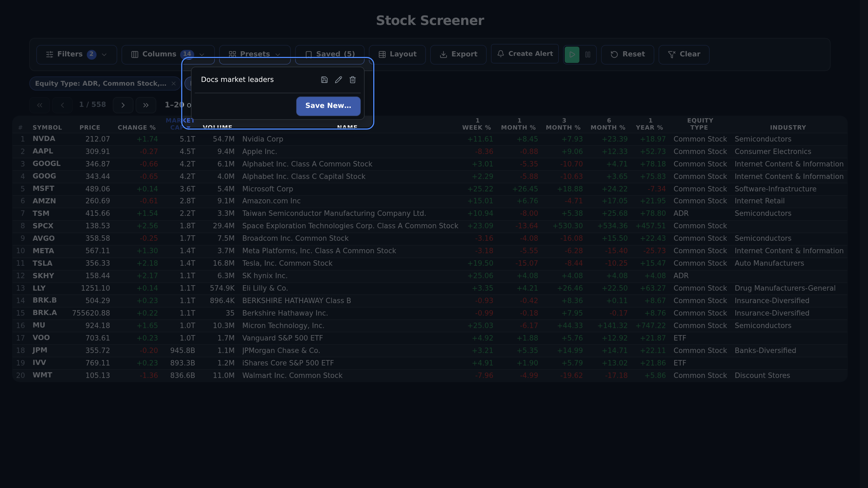Viewport: 868px width, 488px height.
Task: Select the AAPL symbol cell
Action: pyautogui.click(x=43, y=151)
